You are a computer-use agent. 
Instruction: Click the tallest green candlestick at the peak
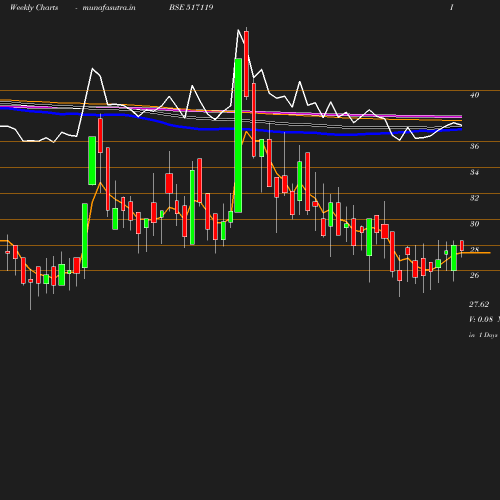pos(238,135)
